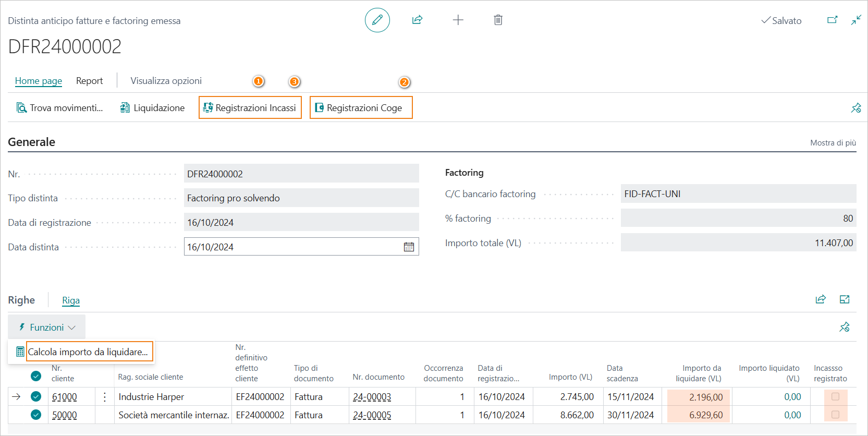Open page in new window icon
The height and width of the screenshot is (436, 868).
[x=833, y=20]
